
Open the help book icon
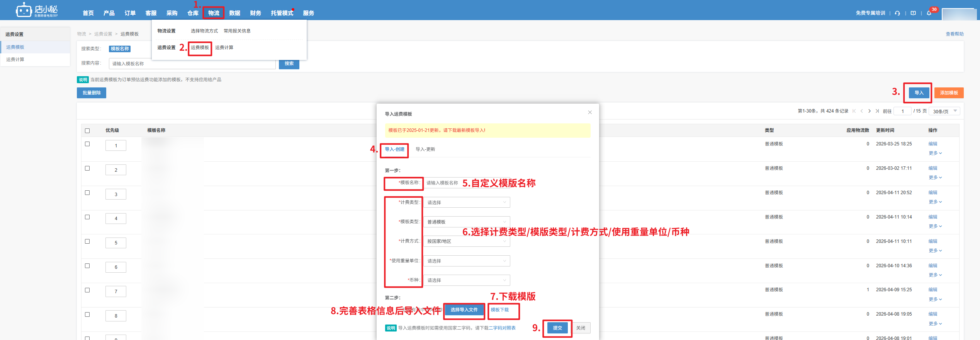pos(913,13)
